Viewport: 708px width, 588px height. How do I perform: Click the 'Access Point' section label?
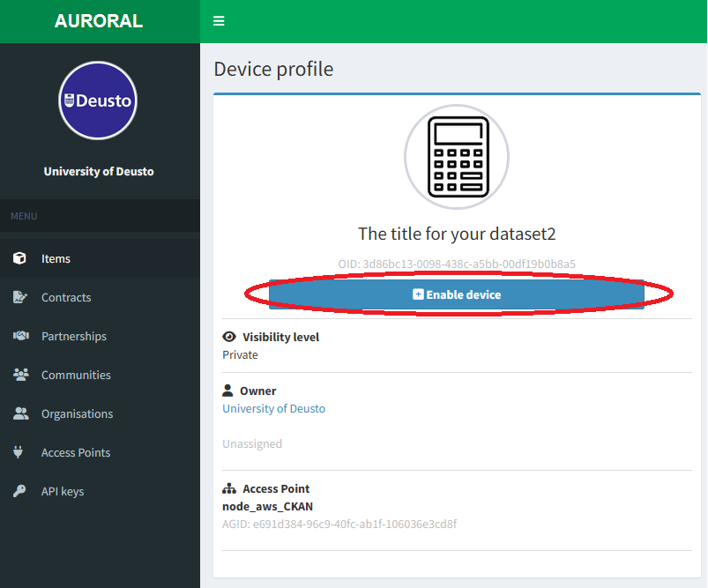click(276, 488)
